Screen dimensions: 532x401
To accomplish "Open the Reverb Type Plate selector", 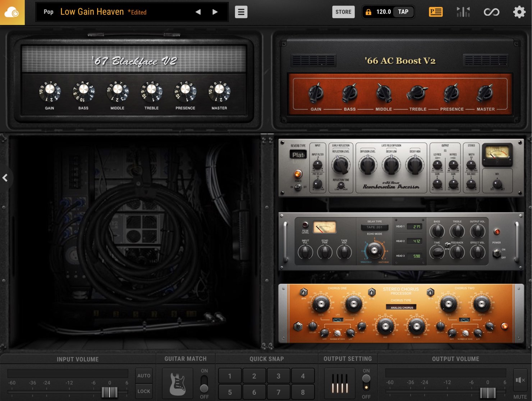I will click(298, 155).
